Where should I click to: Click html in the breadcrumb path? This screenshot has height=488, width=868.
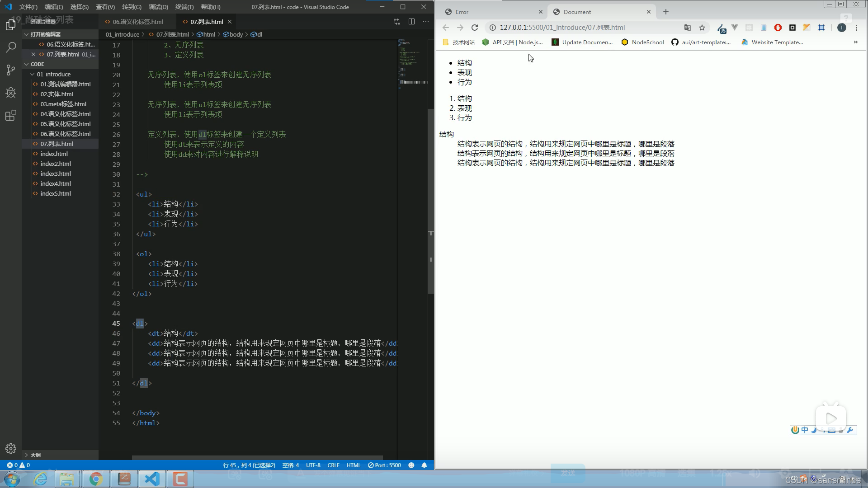[x=206, y=34]
